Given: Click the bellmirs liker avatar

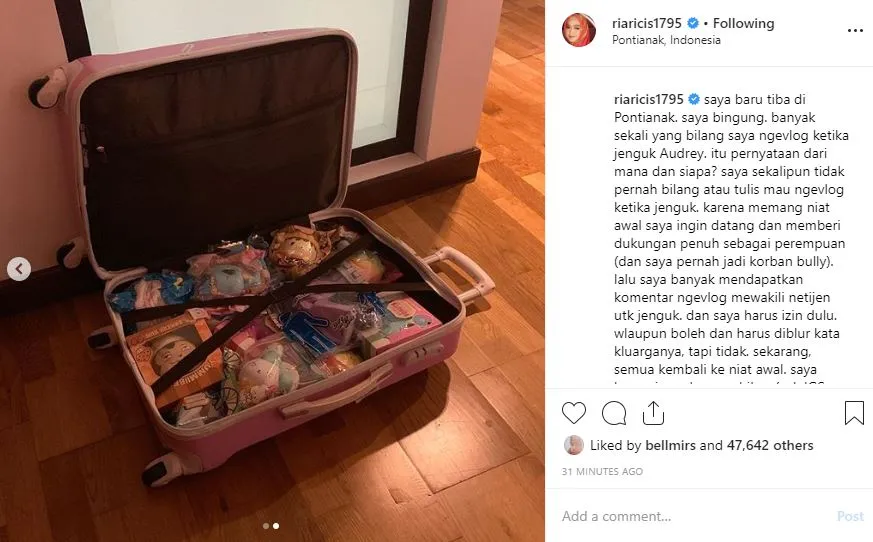Looking at the screenshot, I should [x=573, y=445].
